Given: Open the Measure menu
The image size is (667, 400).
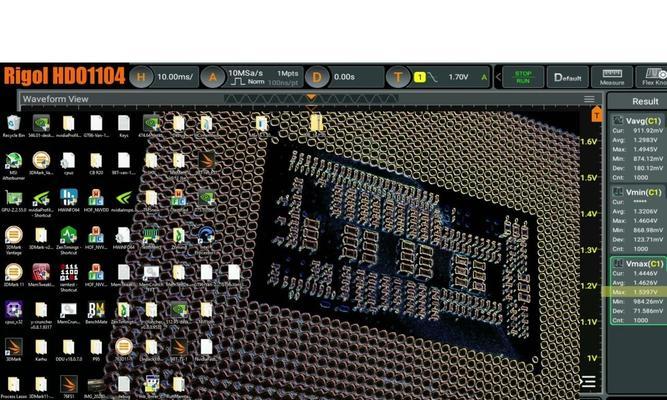Looking at the screenshot, I should (x=612, y=77).
